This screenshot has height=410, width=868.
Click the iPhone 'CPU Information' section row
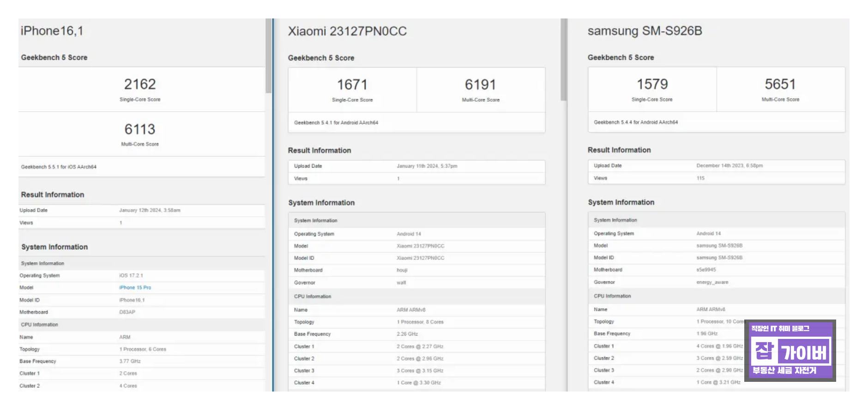click(x=142, y=325)
